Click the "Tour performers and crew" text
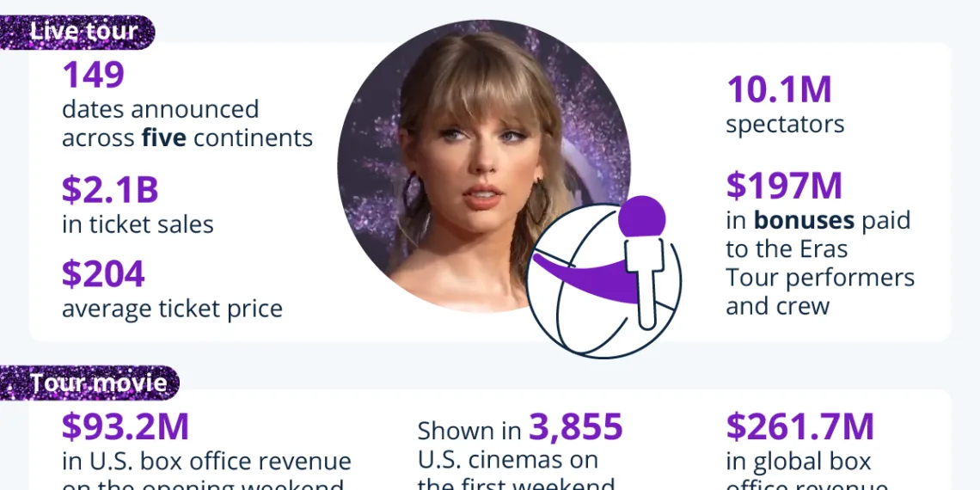This screenshot has width=980, height=490. pos(819,291)
